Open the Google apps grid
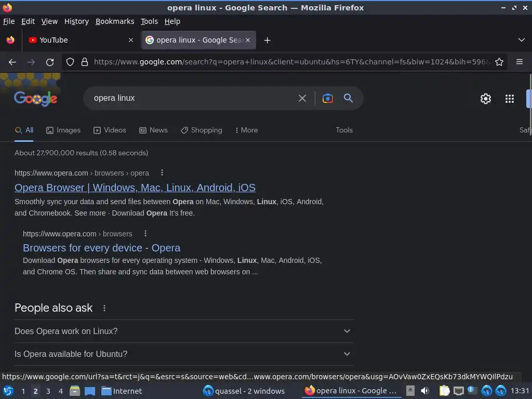The height and width of the screenshot is (399, 532). [510, 99]
